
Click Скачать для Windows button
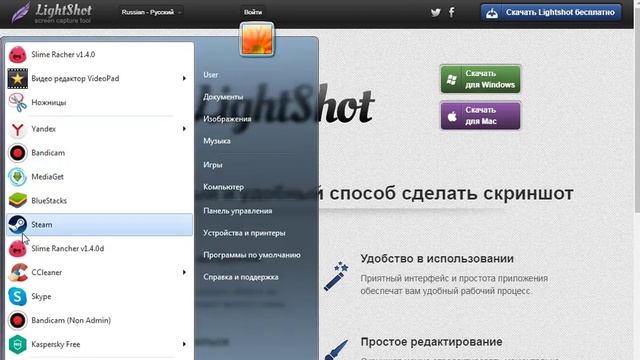click(480, 79)
